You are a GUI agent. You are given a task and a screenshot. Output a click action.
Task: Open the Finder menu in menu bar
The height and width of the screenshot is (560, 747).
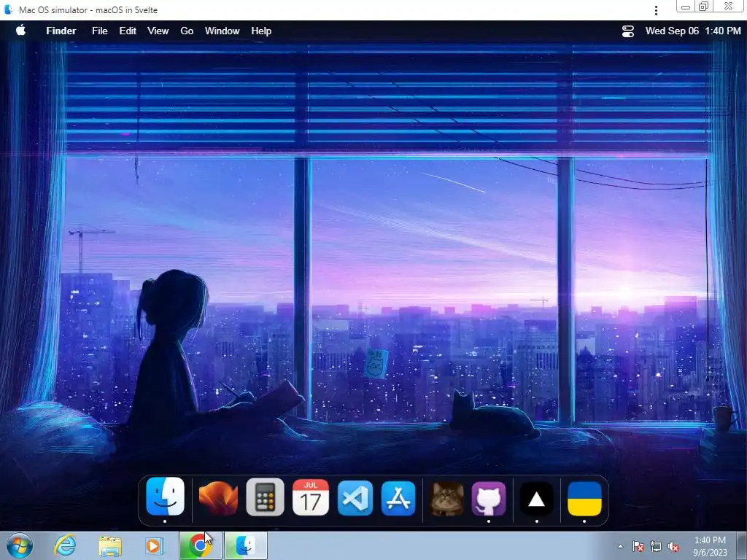point(61,31)
